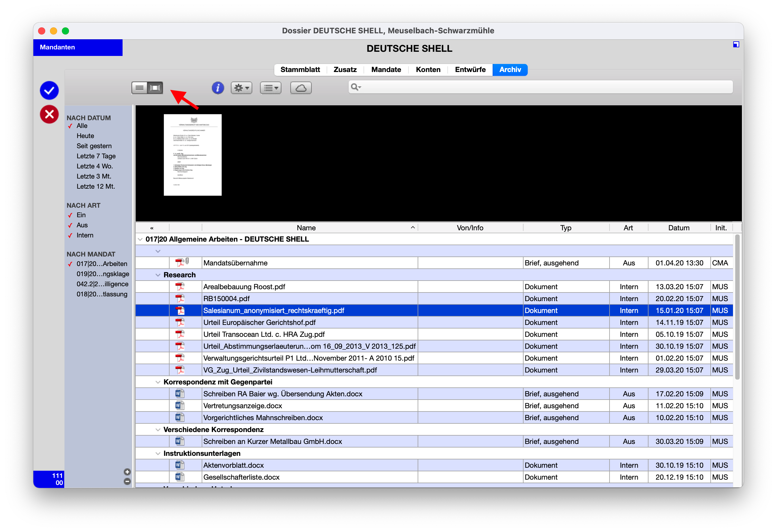
Task: Select the Archiv tab
Action: click(x=510, y=70)
